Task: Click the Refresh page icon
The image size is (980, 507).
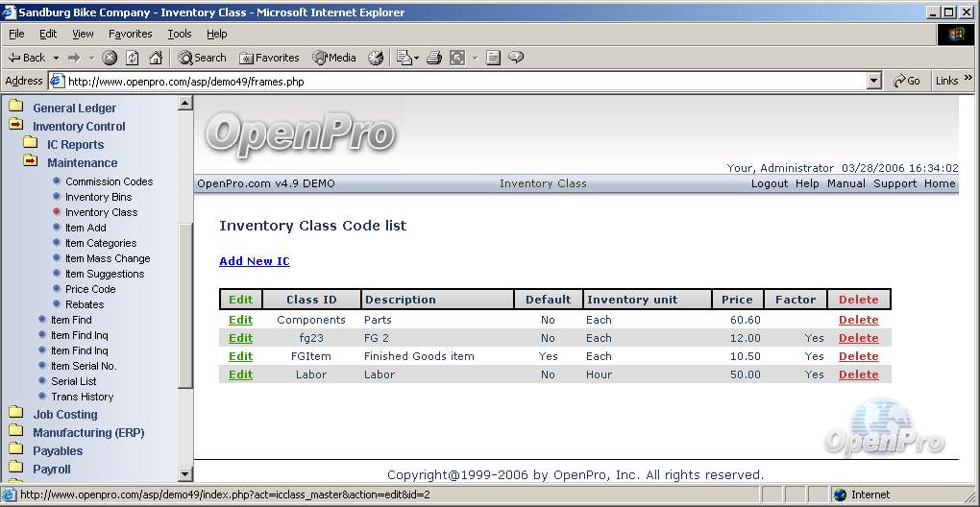Action: coord(133,58)
